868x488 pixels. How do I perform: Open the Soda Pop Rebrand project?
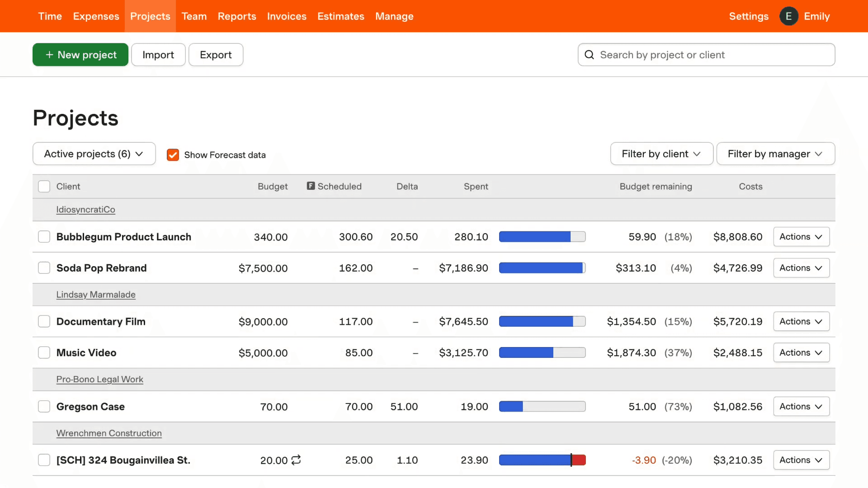pyautogui.click(x=101, y=268)
